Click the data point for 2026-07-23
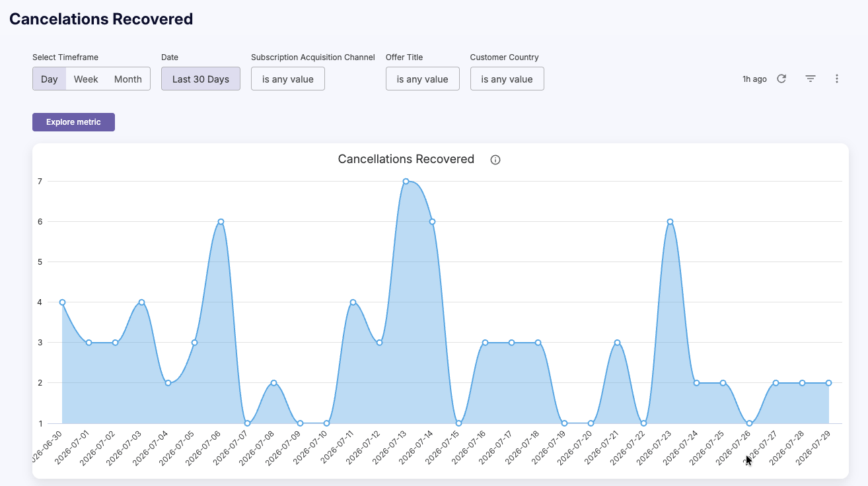The width and height of the screenshot is (868, 486). tap(670, 222)
